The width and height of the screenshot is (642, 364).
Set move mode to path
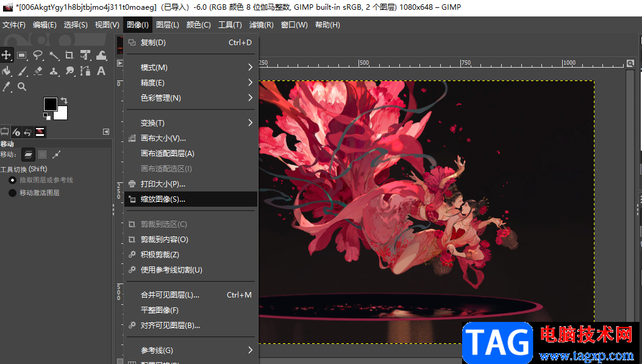click(x=57, y=154)
